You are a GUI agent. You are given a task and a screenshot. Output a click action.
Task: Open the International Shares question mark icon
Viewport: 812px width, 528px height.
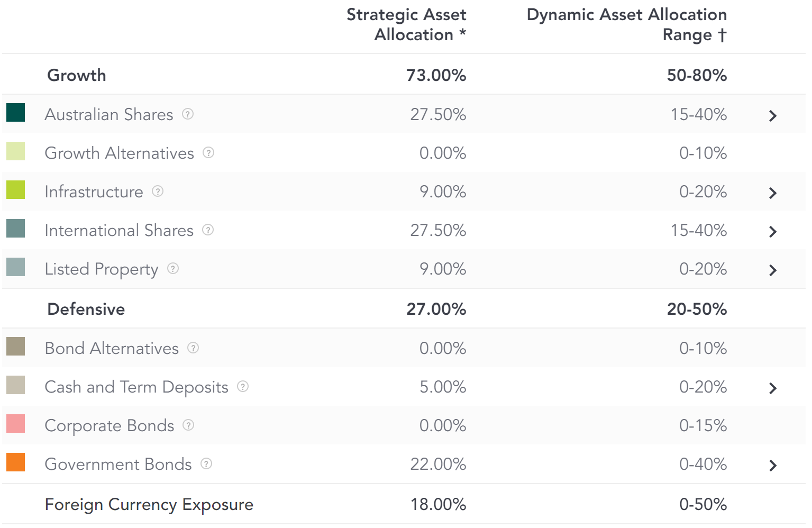pyautogui.click(x=208, y=230)
